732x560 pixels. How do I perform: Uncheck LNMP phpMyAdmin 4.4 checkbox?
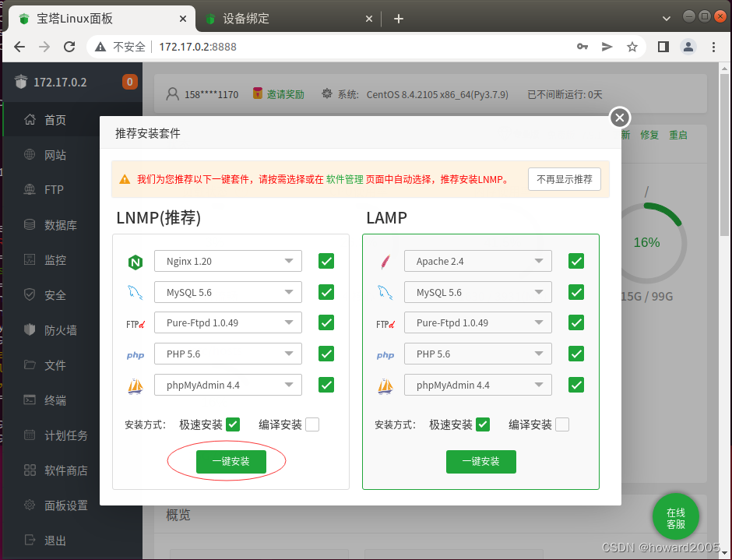pyautogui.click(x=326, y=385)
